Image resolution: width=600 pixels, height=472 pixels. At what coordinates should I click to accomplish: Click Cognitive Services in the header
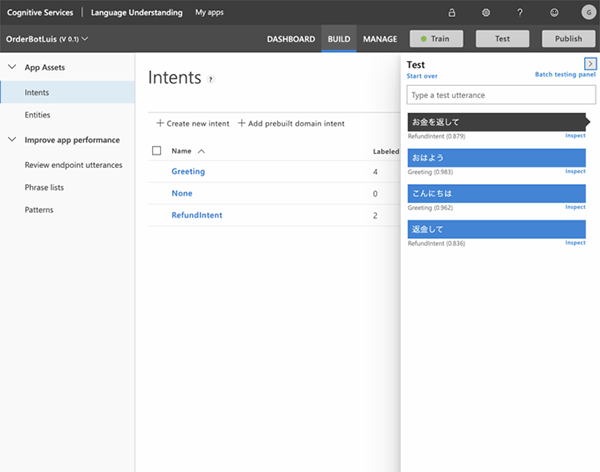(x=40, y=13)
